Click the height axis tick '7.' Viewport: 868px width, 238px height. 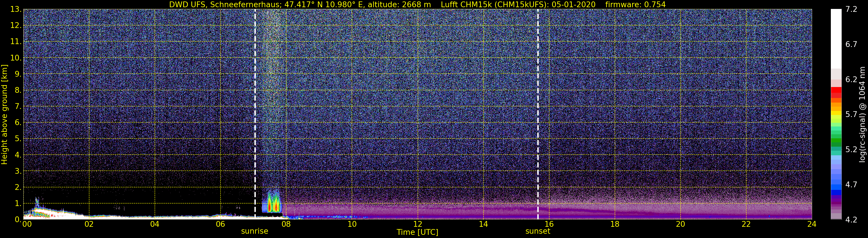pyautogui.click(x=18, y=106)
